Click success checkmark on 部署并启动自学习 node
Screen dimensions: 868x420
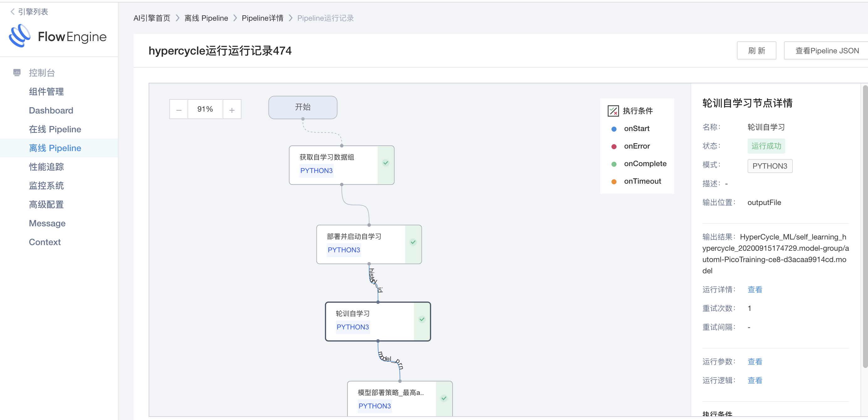coord(413,242)
